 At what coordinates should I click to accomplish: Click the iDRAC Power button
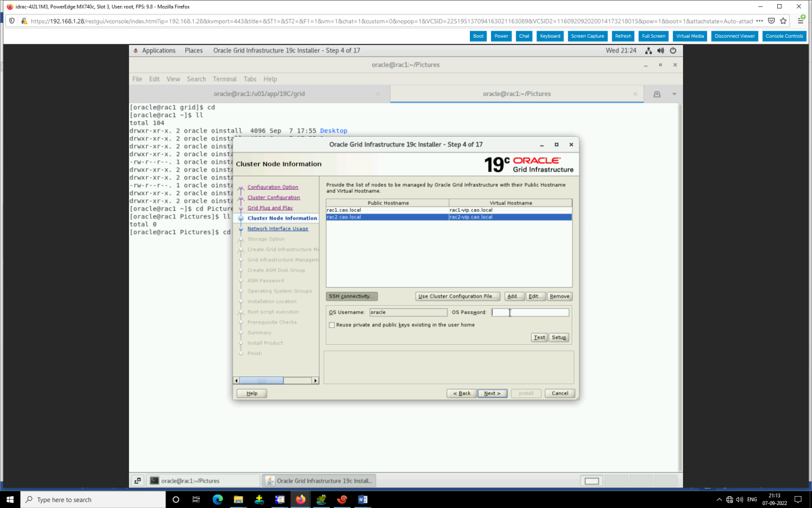pos(502,36)
